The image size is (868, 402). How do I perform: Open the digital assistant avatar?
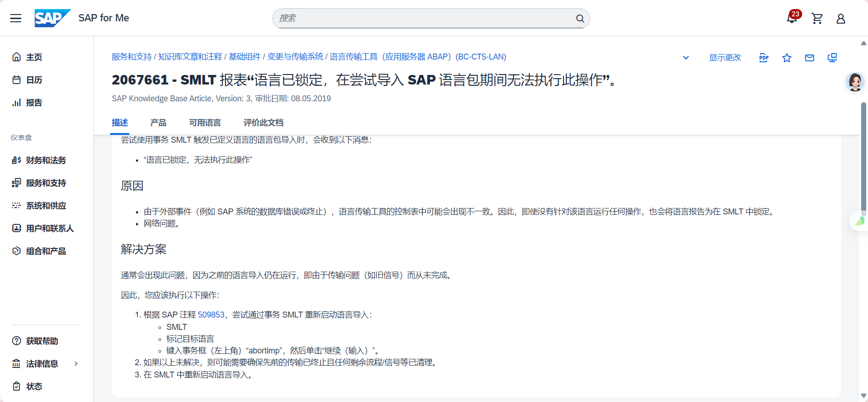855,82
